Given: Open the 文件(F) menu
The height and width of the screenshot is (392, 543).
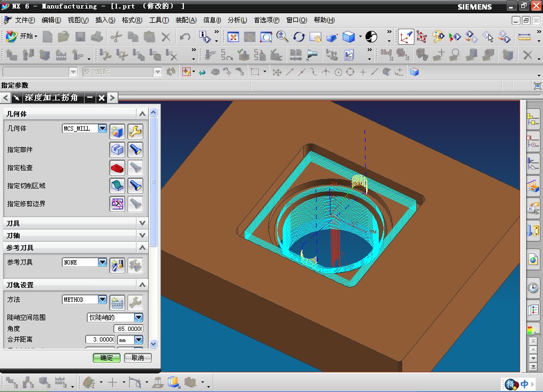Looking at the screenshot, I should (x=25, y=20).
